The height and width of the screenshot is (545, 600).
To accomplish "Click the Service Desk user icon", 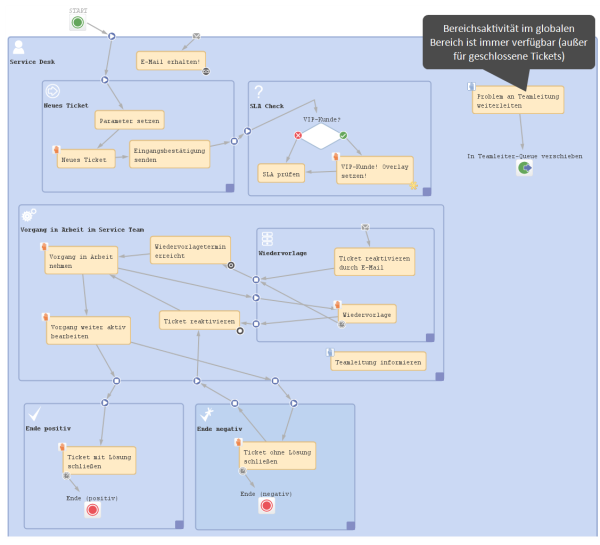I will tap(18, 47).
